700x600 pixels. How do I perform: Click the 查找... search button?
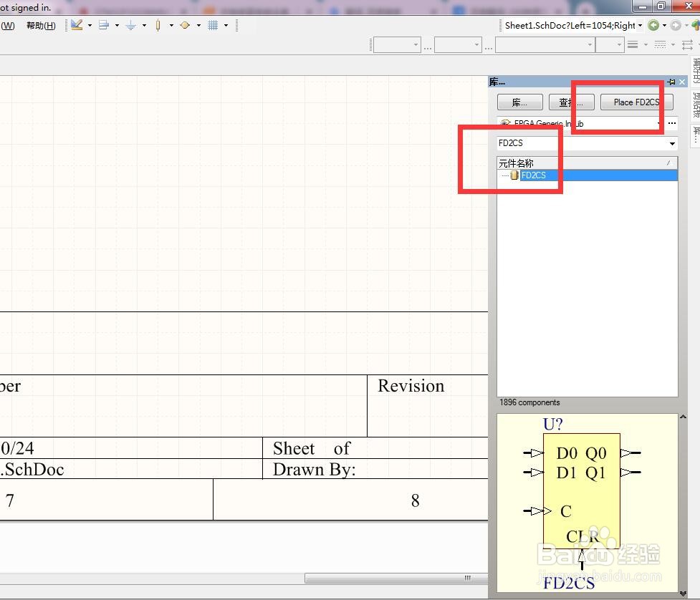point(572,102)
